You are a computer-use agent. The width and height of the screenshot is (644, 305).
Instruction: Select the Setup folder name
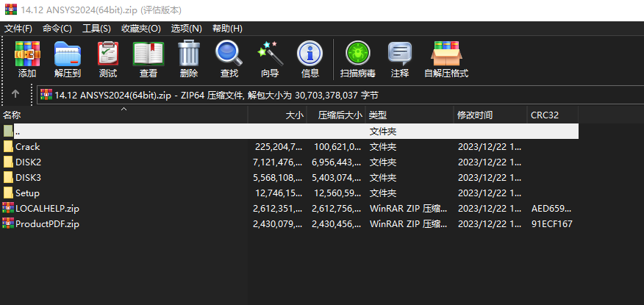27,193
